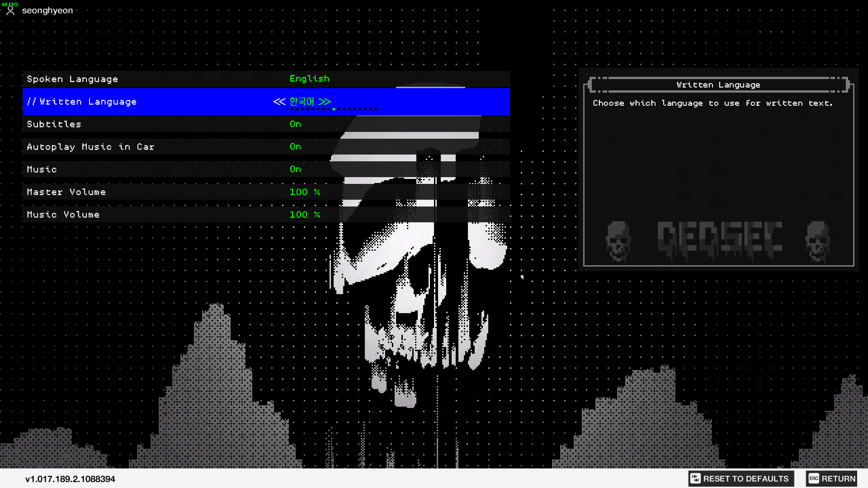Click left arrows for previous written language
The image size is (868, 488).
[279, 102]
